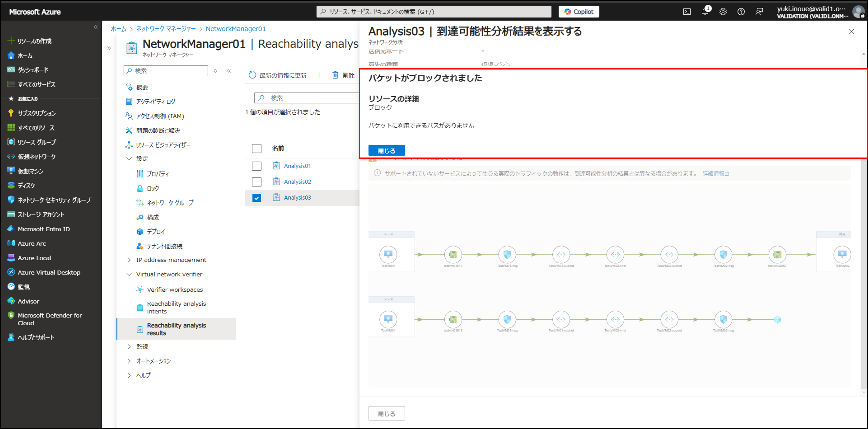Viewport: 868px width, 429px height.
Task: Open Cloud Shell icon in top bar
Action: (687, 12)
